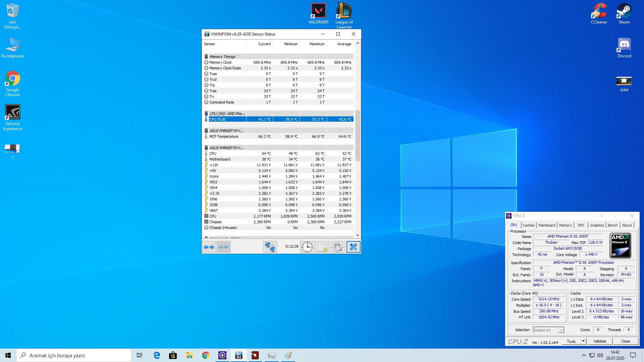This screenshot has height=362, width=644.
Task: Open Task View in taskbar
Action: click(x=140, y=355)
